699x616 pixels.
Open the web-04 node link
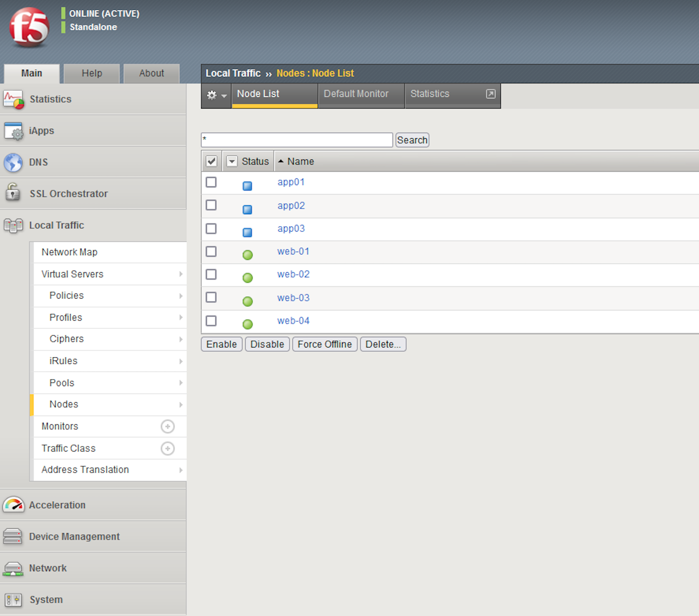[x=293, y=321]
